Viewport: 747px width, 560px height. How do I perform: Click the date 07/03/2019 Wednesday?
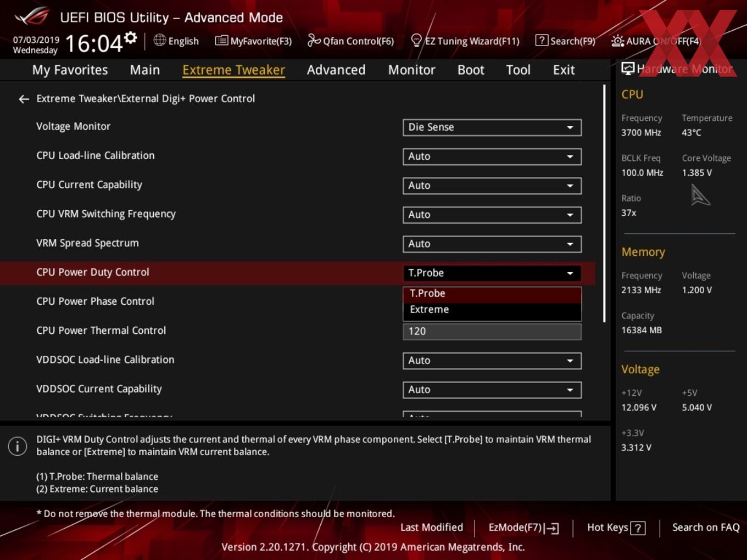(x=36, y=45)
